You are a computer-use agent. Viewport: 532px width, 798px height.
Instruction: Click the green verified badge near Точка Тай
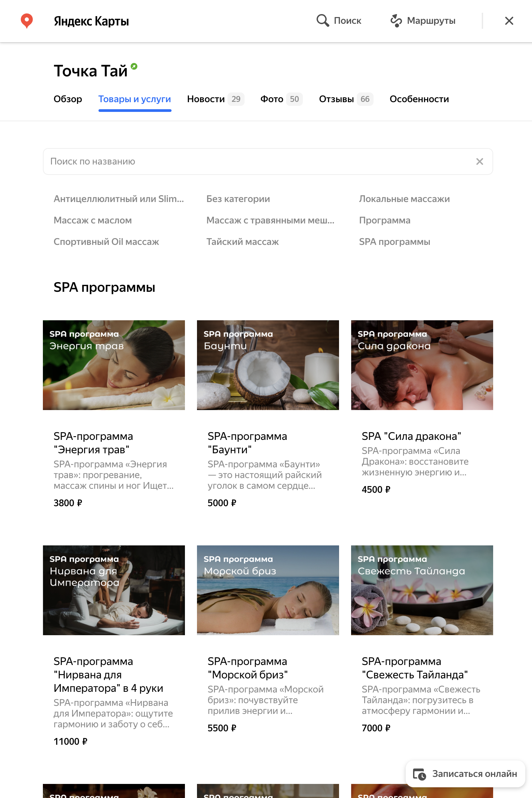(x=134, y=66)
